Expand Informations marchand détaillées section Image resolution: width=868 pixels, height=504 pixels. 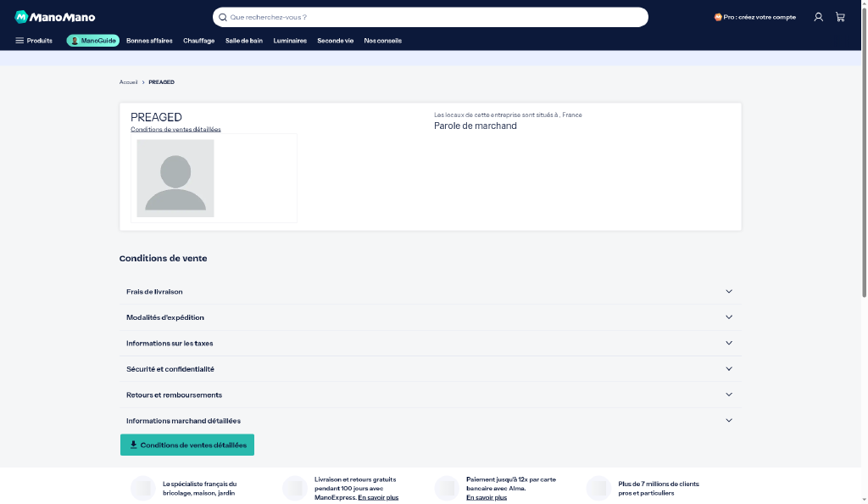430,421
